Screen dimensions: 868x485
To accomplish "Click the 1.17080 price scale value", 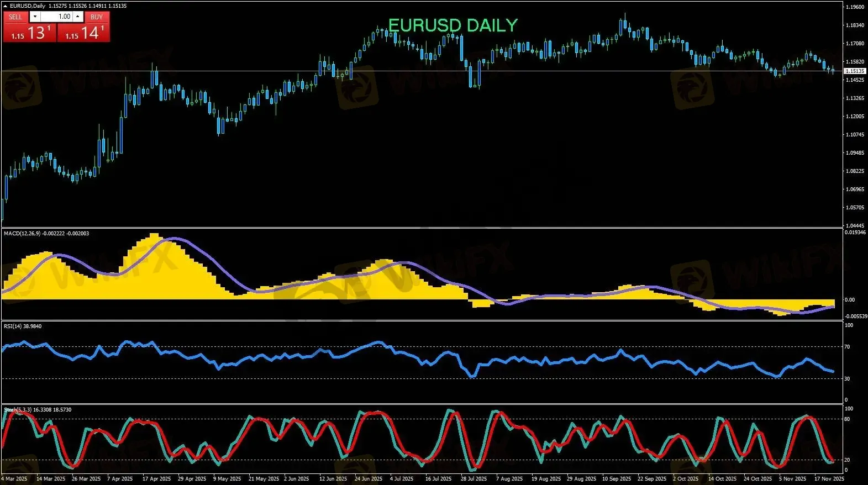I will [x=855, y=44].
